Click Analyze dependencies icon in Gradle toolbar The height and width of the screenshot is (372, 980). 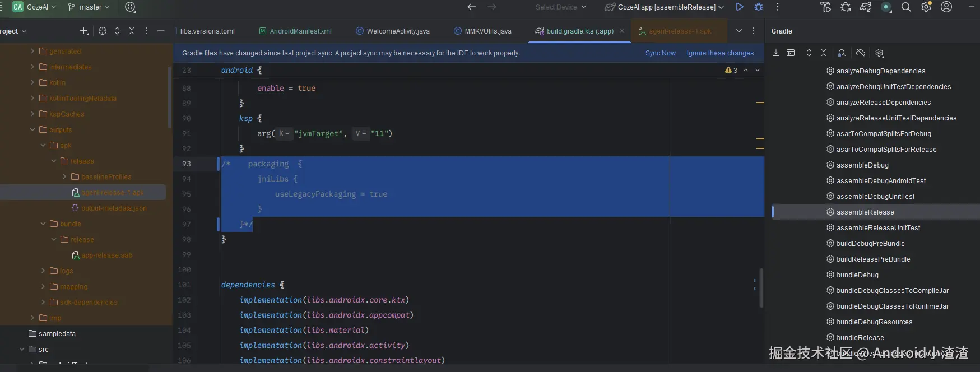[842, 53]
